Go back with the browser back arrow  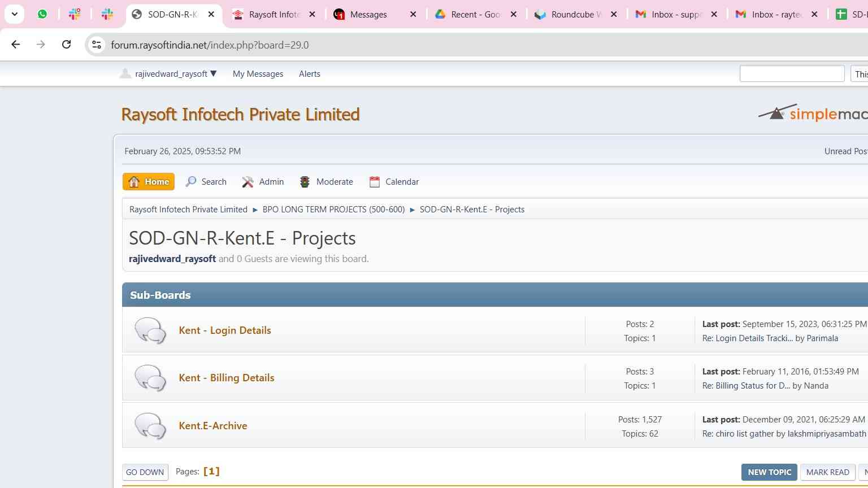click(16, 45)
